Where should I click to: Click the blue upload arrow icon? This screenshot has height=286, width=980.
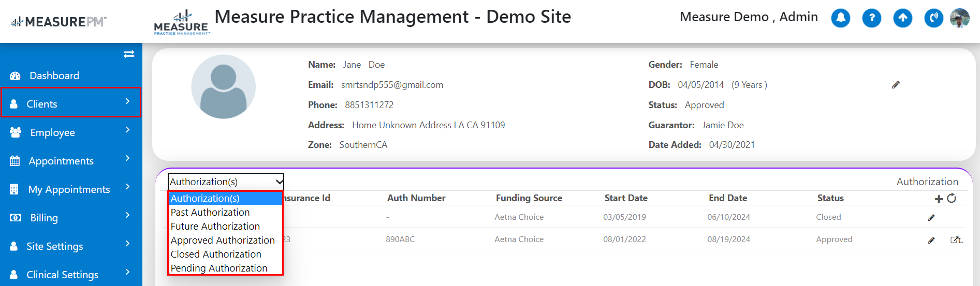902,18
